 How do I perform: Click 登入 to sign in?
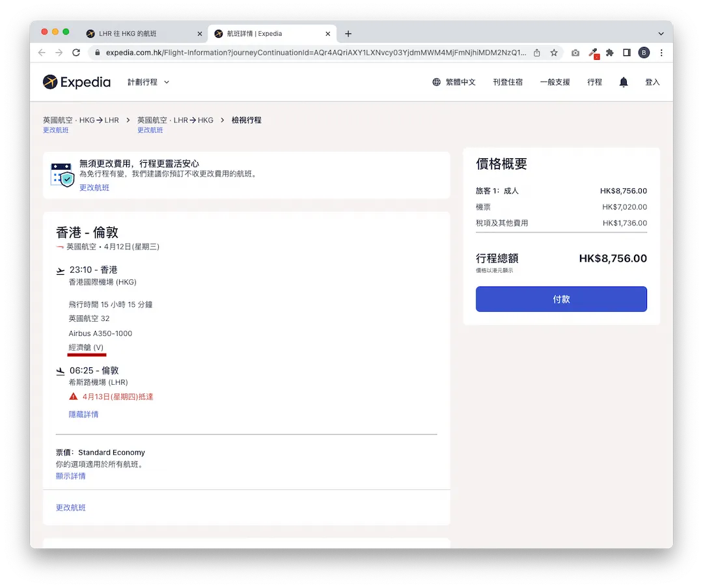point(652,82)
